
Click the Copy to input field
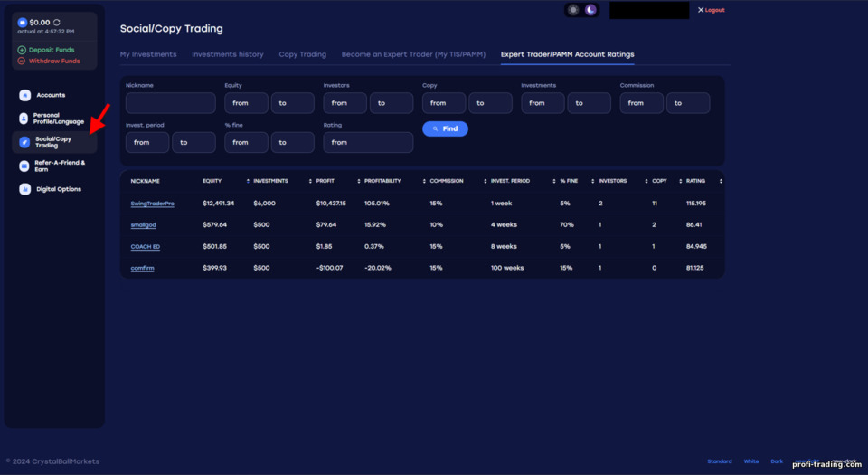click(x=490, y=103)
